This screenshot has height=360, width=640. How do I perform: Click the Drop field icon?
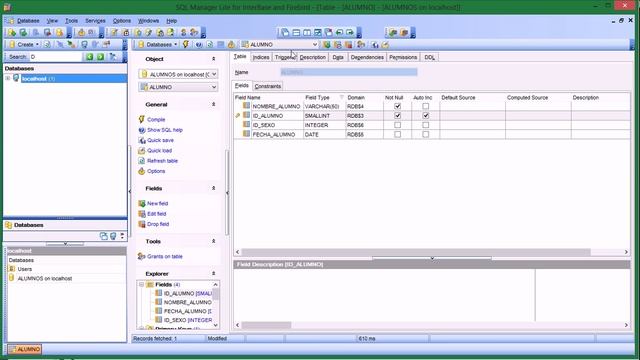coord(142,224)
